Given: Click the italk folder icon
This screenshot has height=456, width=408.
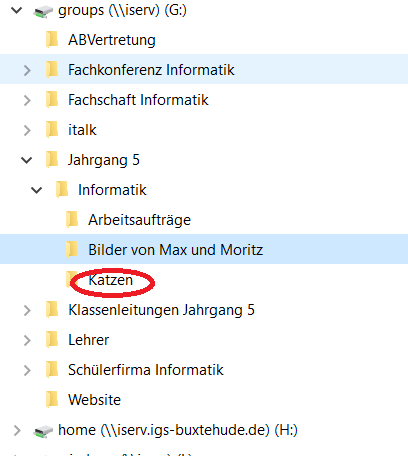Looking at the screenshot, I should pyautogui.click(x=52, y=130).
